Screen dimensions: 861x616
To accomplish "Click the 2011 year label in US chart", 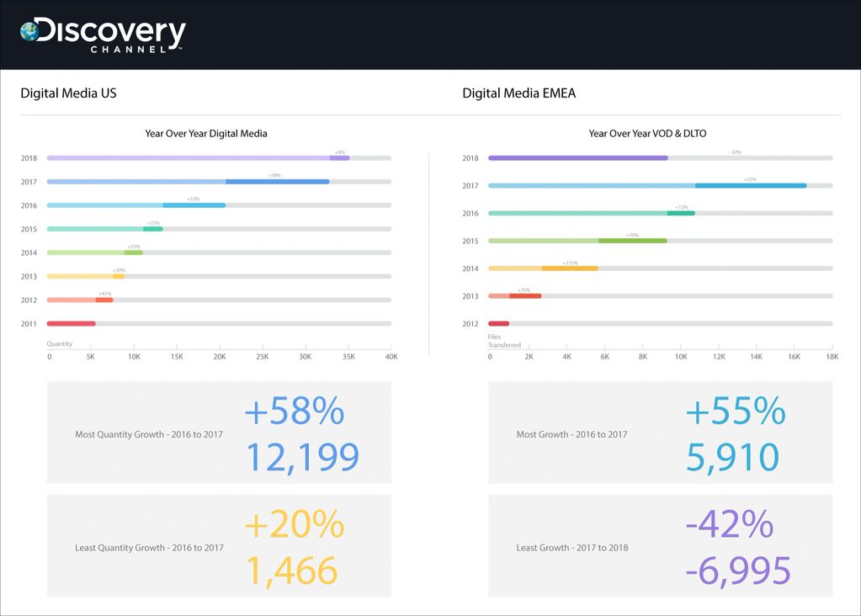I will pos(29,324).
